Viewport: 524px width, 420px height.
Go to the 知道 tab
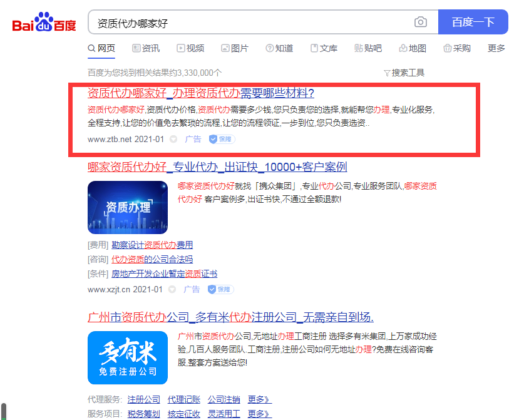pyautogui.click(x=279, y=48)
